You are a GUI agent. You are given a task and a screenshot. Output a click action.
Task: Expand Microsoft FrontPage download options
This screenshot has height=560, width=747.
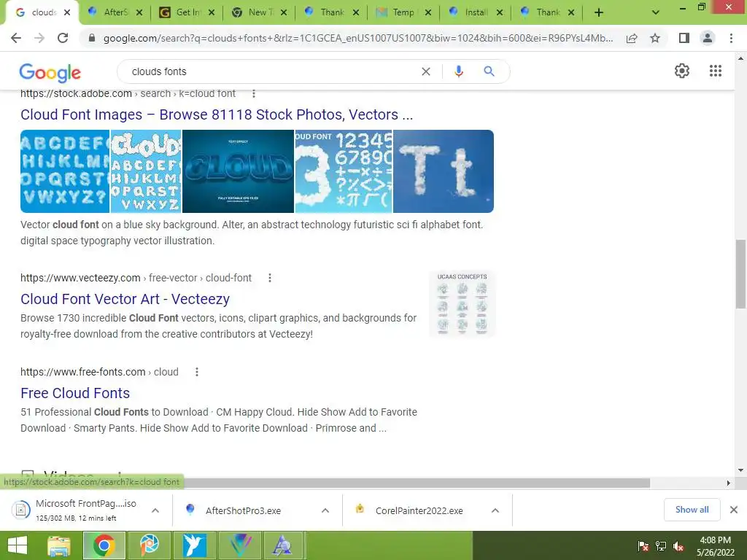pos(155,510)
